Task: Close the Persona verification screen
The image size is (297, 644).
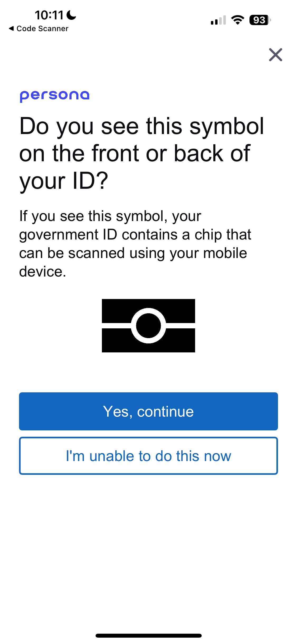Action: coord(276,55)
